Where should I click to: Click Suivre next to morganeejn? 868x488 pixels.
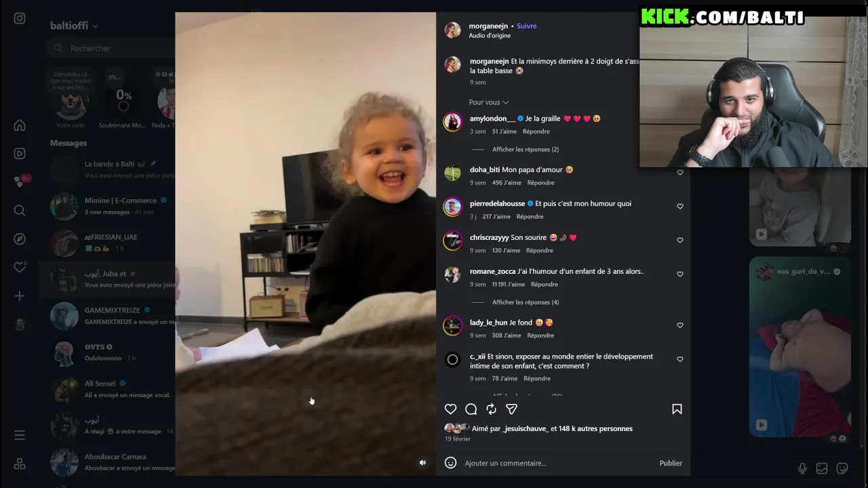coord(526,26)
